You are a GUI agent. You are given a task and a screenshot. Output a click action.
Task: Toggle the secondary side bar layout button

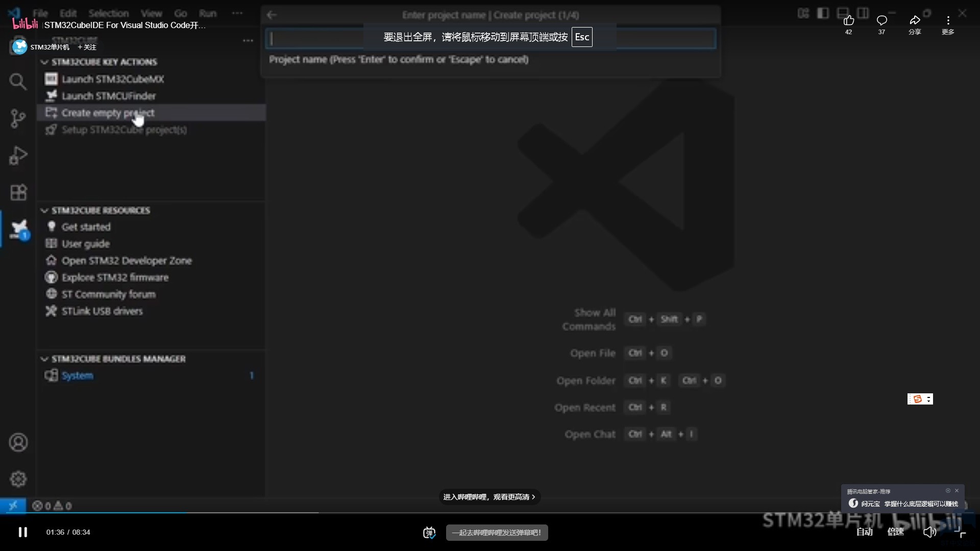pyautogui.click(x=863, y=13)
